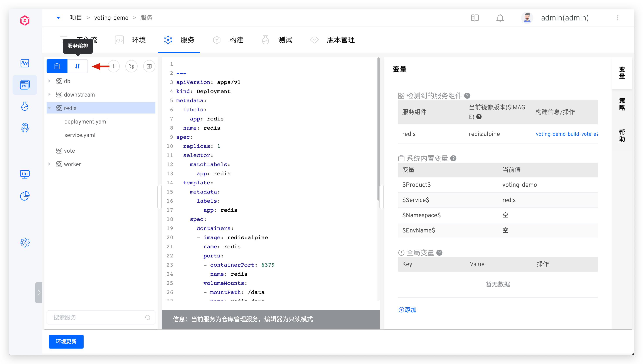This screenshot has height=364, width=643.
Task: Open the settings gear icon at bottom left
Action: point(25,242)
